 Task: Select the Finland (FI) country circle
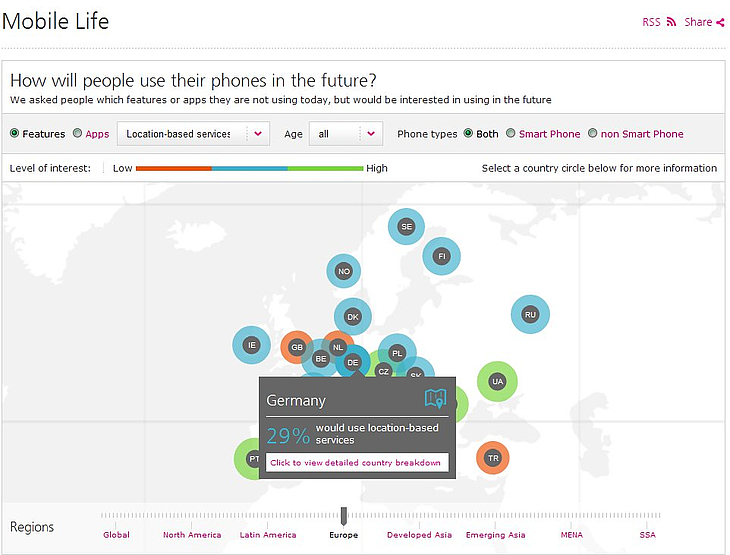[x=441, y=256]
